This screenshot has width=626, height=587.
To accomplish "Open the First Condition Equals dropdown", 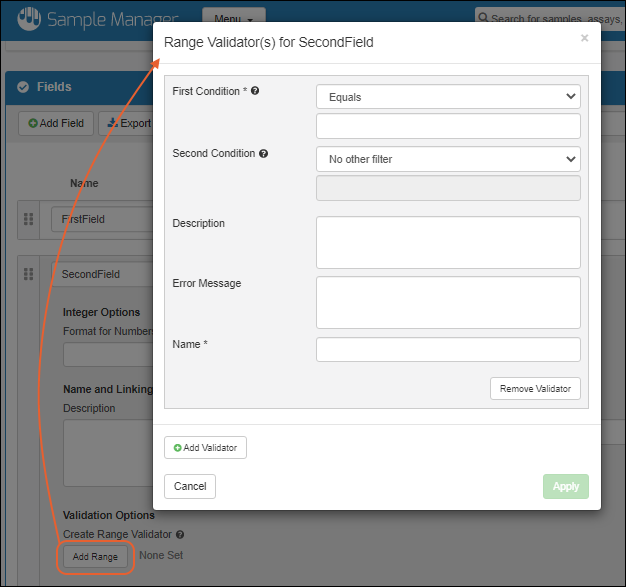I will point(447,97).
